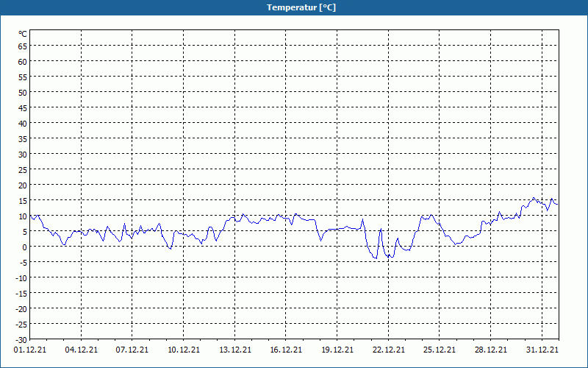
Task: Click the 25 value on the y-axis
Action: click(23, 169)
